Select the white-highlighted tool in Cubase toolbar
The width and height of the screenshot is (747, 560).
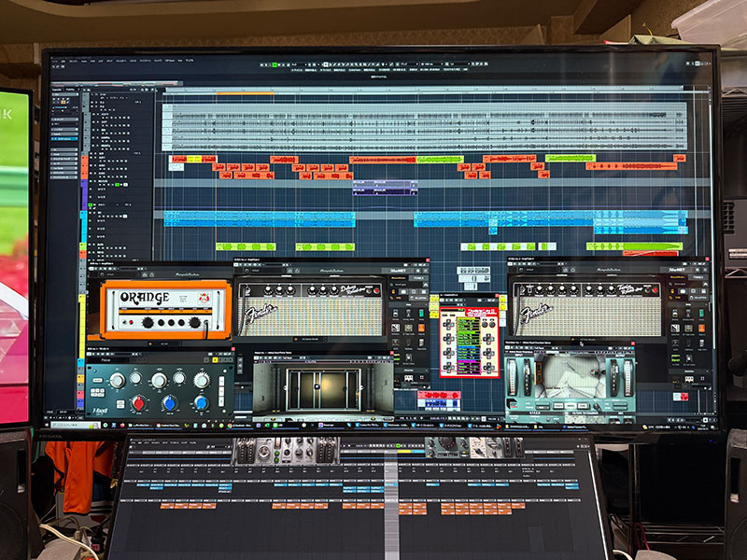tap(326, 64)
